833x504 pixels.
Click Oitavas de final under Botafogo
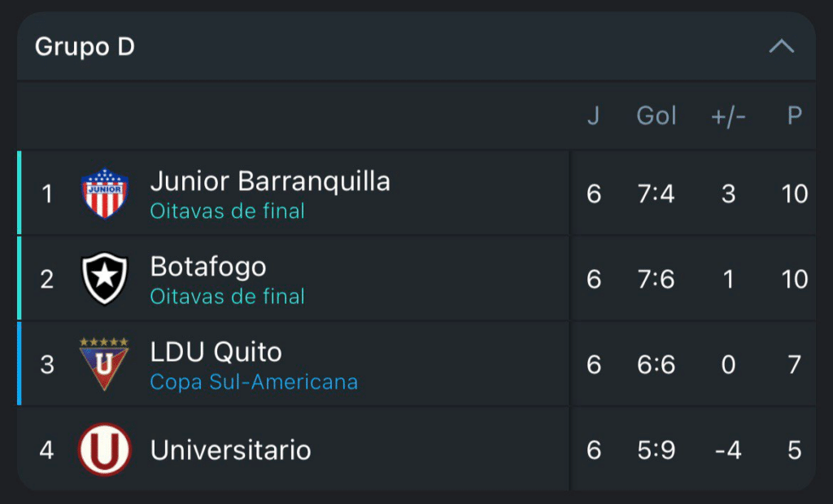coord(227,297)
